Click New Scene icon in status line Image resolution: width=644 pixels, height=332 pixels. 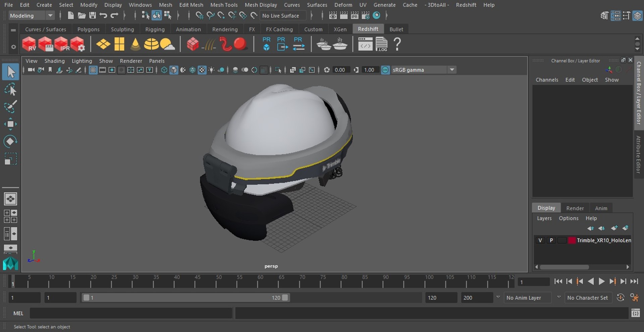click(x=70, y=15)
